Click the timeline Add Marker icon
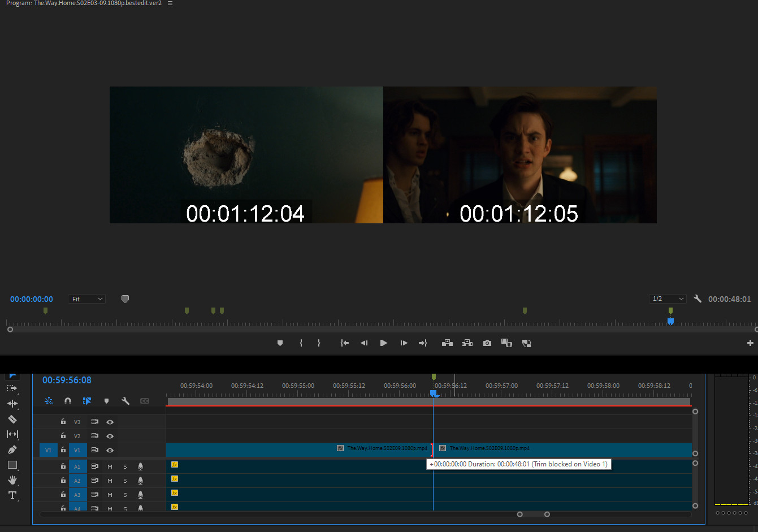 106,401
